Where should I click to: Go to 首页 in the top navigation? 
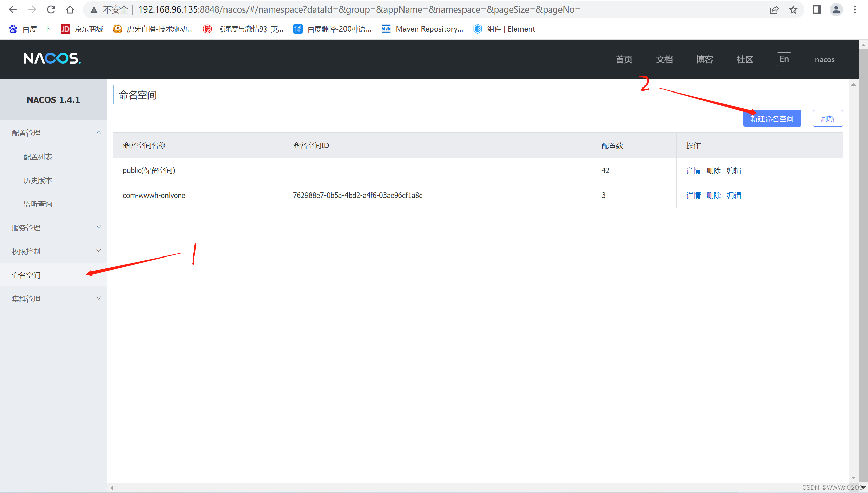624,59
